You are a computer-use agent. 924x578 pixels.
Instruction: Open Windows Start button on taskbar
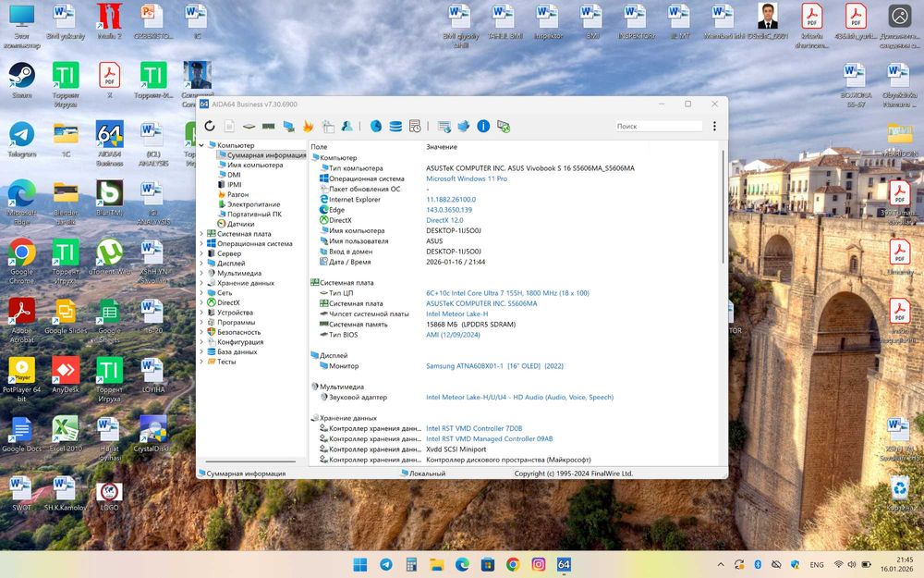360,564
